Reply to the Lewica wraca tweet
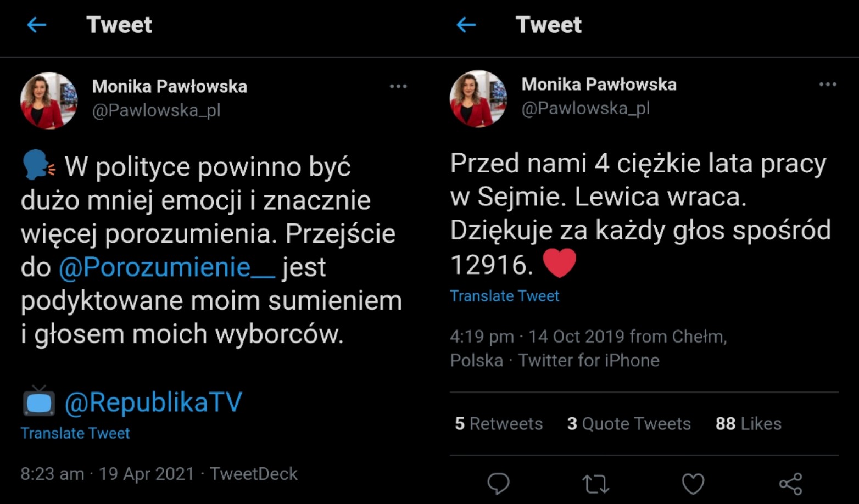 [499, 484]
